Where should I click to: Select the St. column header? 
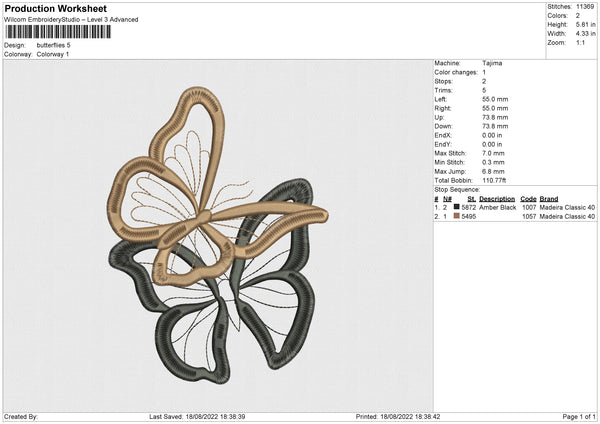click(472, 199)
